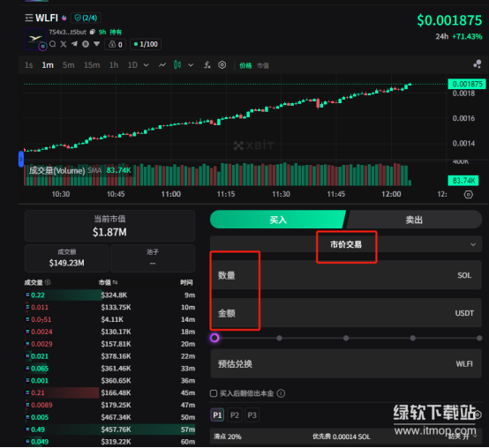Expand the settings row chevron at bottom right
Viewport: 489px width, 448px height.
(x=475, y=436)
